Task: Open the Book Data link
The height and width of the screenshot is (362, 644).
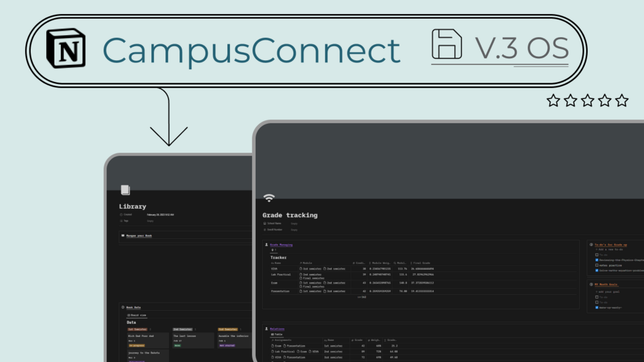Action: [x=133, y=307]
